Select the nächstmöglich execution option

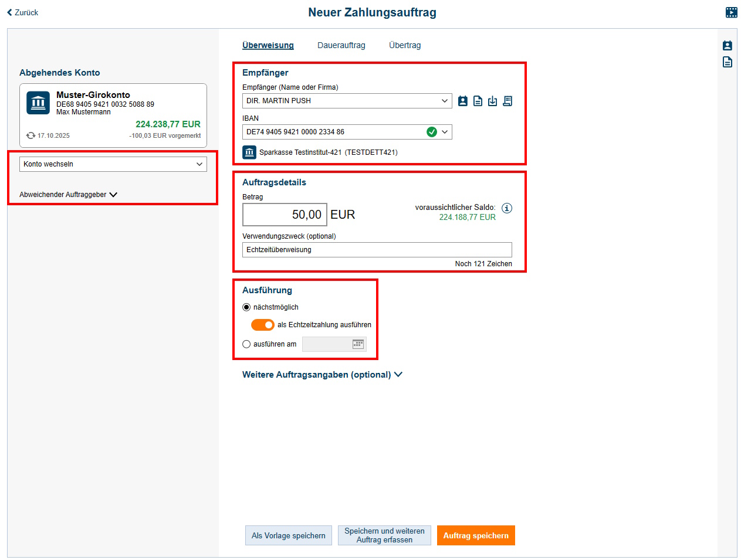(x=246, y=307)
